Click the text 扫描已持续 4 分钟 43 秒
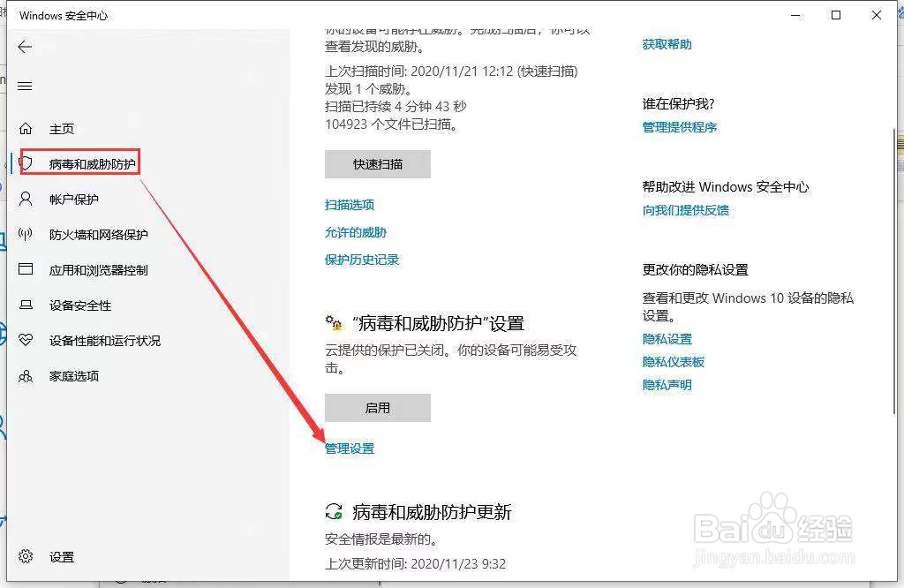The width and height of the screenshot is (904, 588). [x=395, y=106]
